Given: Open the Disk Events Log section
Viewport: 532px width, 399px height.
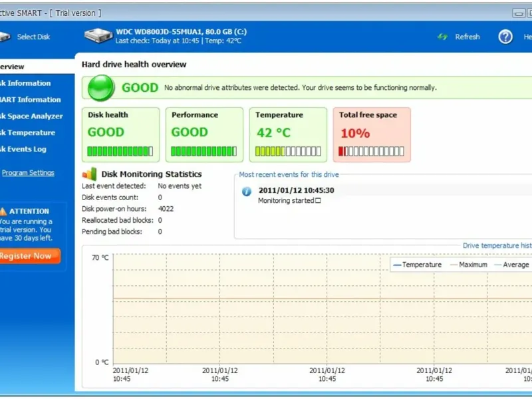Looking at the screenshot, I should (x=23, y=149).
